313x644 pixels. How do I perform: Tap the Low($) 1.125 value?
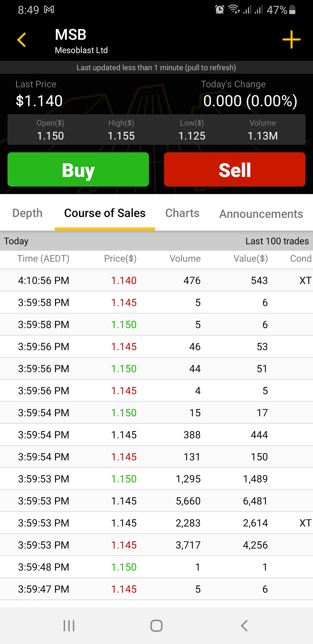tap(192, 136)
